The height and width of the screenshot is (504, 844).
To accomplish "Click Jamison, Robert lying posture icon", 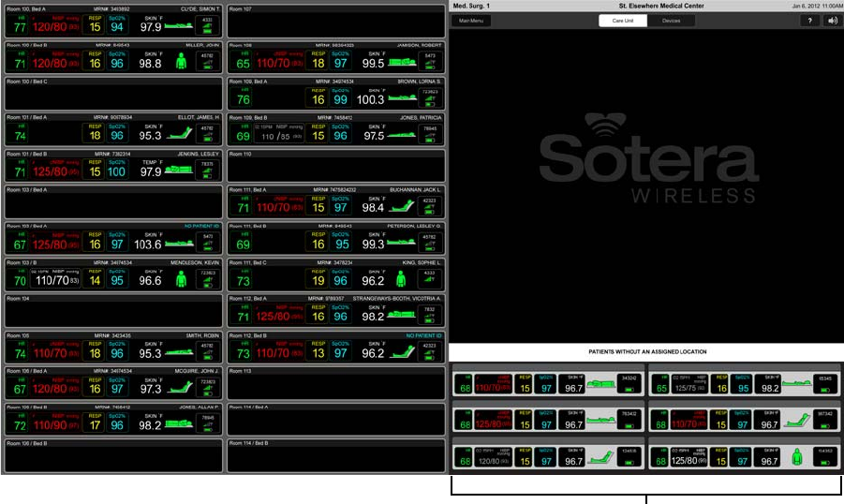I will coord(402,62).
